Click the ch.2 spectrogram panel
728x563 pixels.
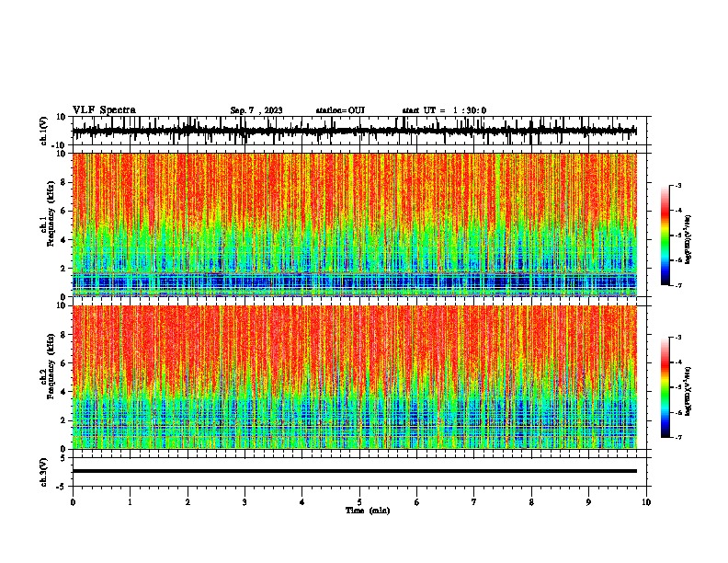click(355, 377)
